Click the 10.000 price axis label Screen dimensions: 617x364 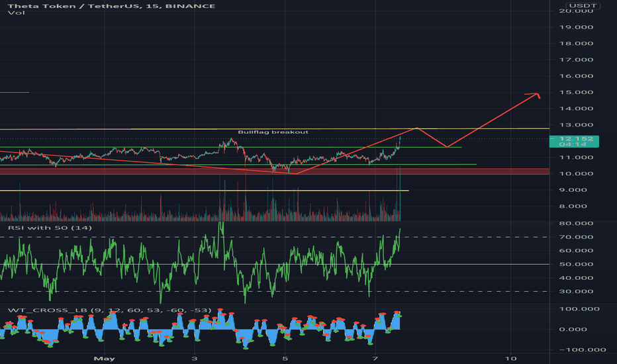[576, 173]
